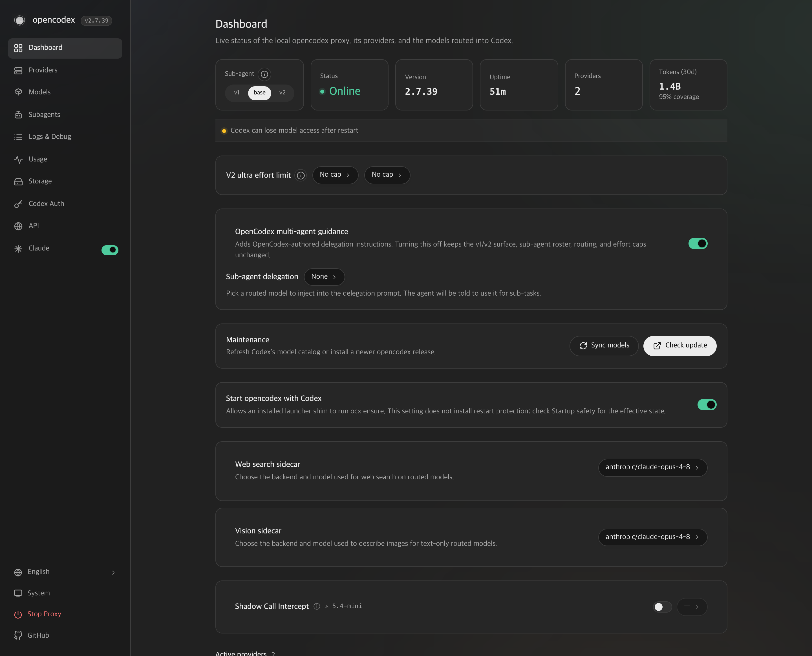Viewport: 812px width, 656px height.
Task: Toggle Start opencodex with Codex switch
Action: 707,405
